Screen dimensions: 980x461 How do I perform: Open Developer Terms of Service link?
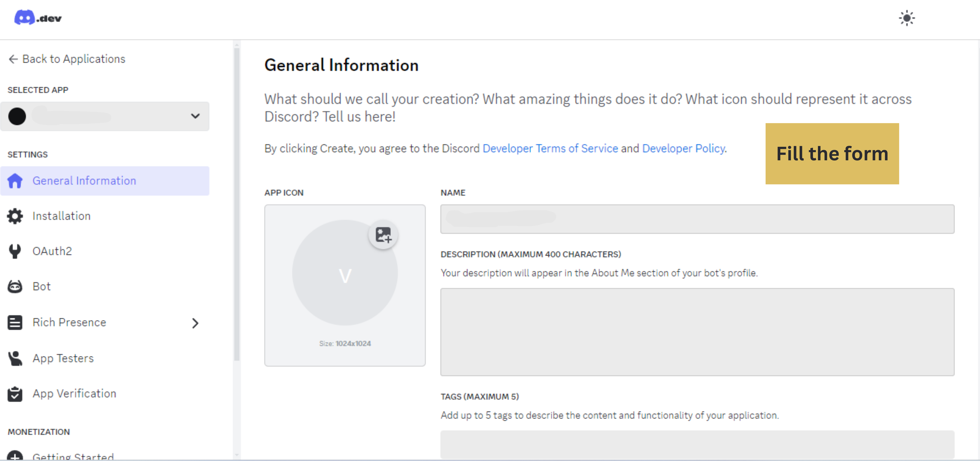(x=550, y=148)
